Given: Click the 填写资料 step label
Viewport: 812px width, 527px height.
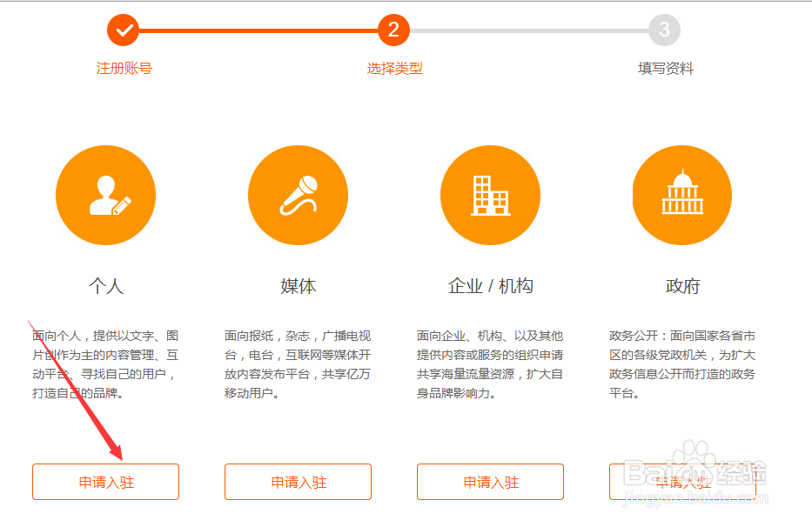Looking at the screenshot, I should [x=664, y=68].
